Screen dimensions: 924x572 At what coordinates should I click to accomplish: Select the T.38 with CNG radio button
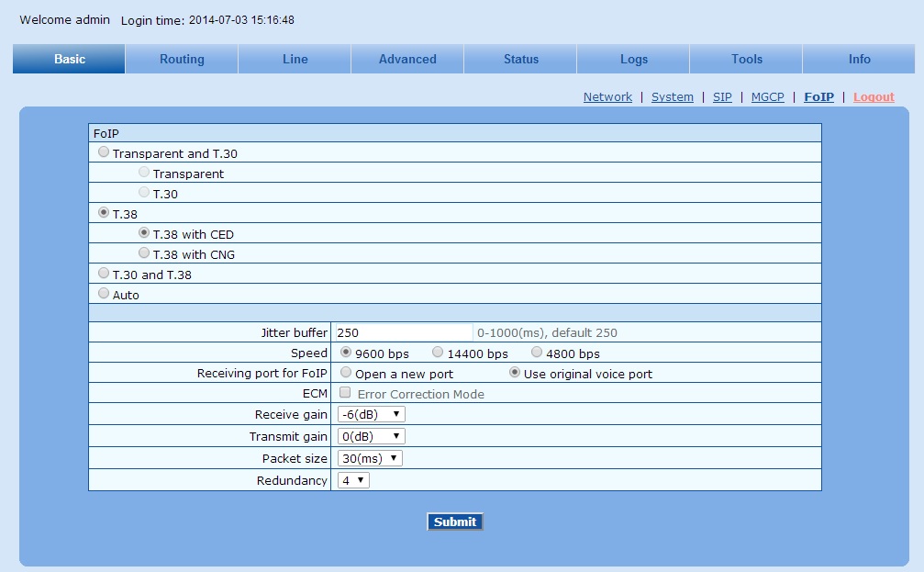[143, 253]
